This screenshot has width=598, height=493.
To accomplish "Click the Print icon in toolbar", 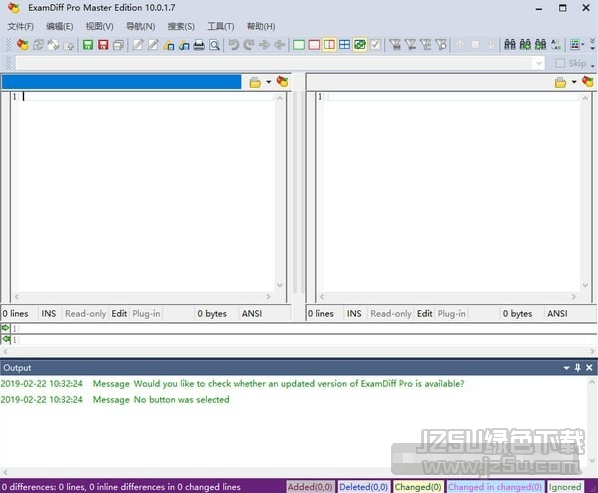I will pyautogui.click(x=199, y=45).
